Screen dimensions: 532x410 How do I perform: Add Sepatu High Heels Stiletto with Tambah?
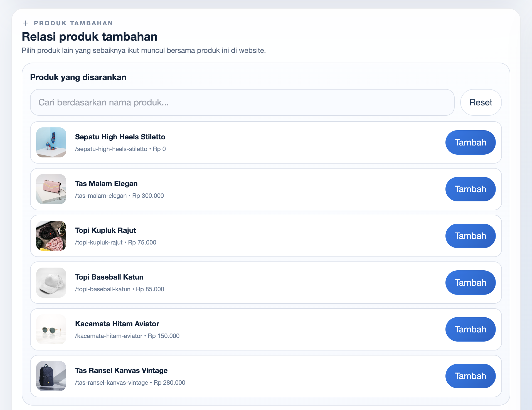pyautogui.click(x=470, y=142)
